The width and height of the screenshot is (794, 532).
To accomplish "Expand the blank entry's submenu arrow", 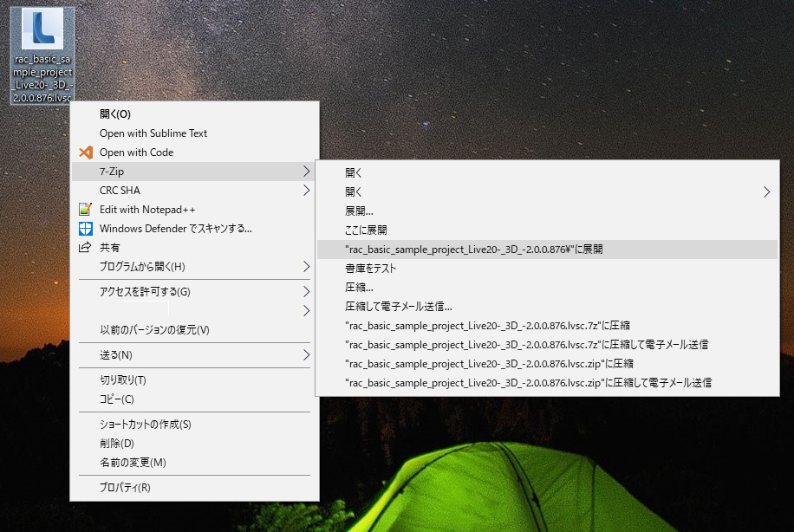I will 306,310.
